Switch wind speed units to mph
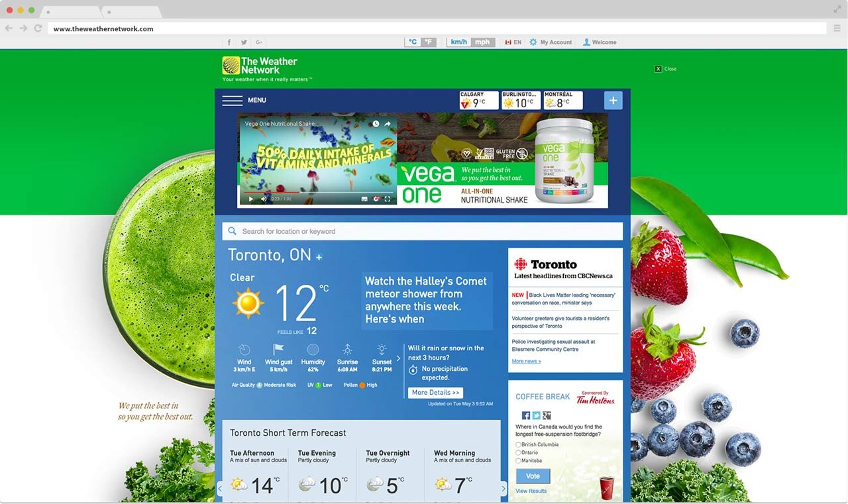848x504 pixels. point(482,42)
